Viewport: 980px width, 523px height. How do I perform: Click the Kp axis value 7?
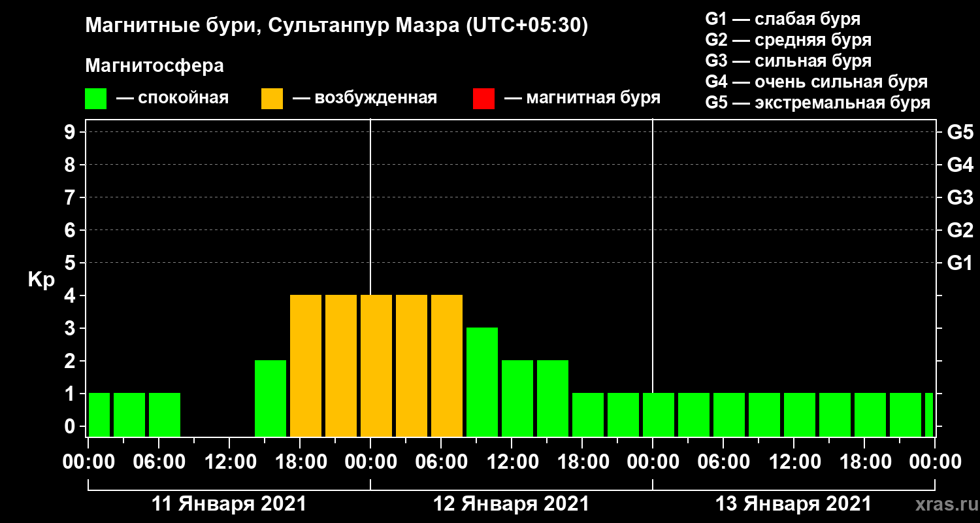[71, 197]
